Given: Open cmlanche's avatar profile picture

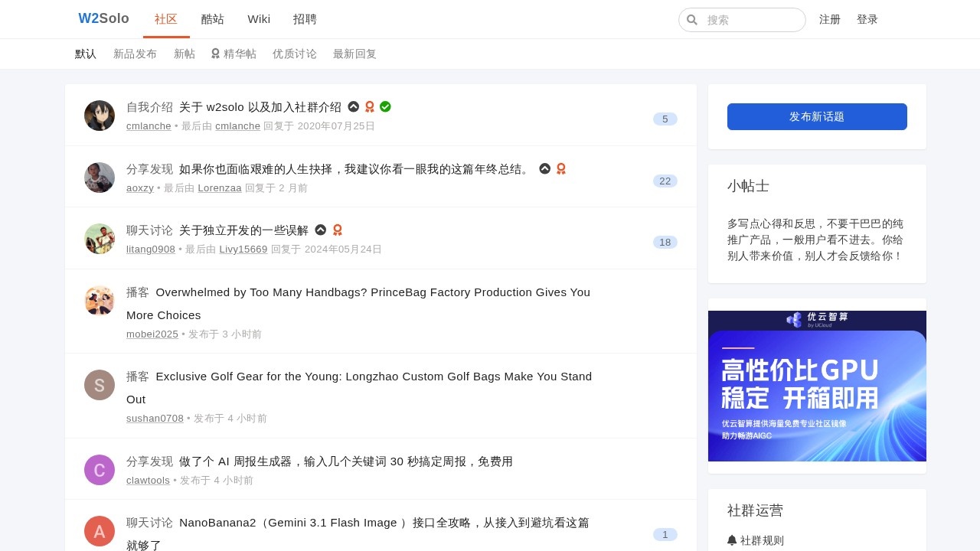Looking at the screenshot, I should 100,116.
